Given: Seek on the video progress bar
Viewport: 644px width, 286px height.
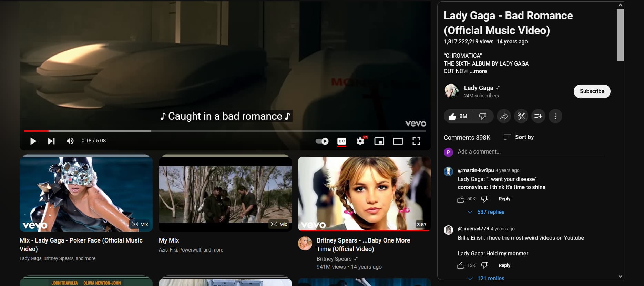Looking at the screenshot, I should point(225,131).
